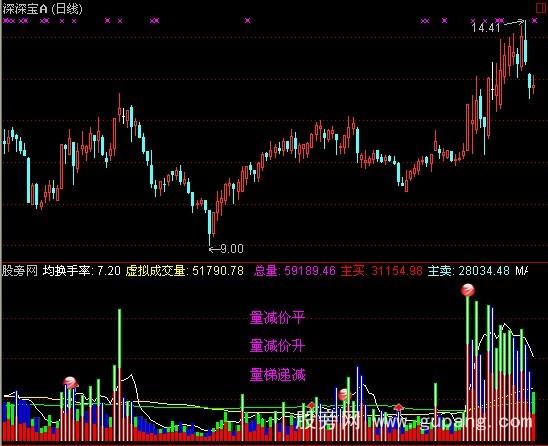Click the small red square icon beside the title

click(x=541, y=8)
